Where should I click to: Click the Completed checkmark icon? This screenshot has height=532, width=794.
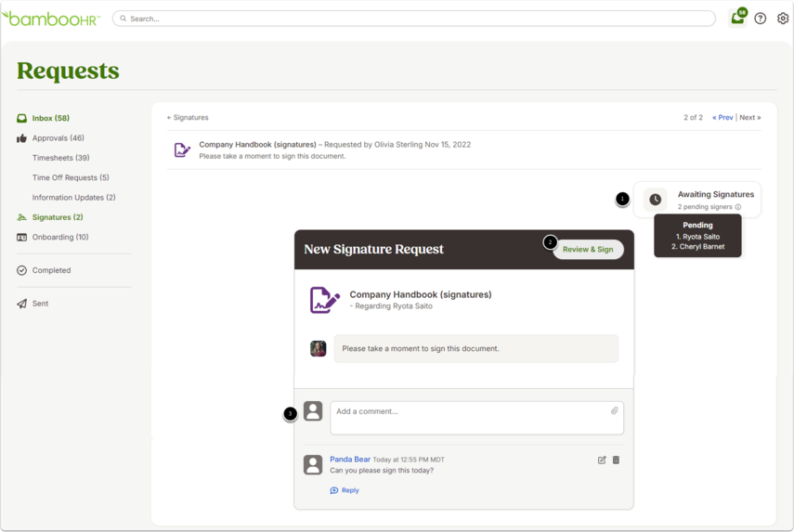click(21, 270)
